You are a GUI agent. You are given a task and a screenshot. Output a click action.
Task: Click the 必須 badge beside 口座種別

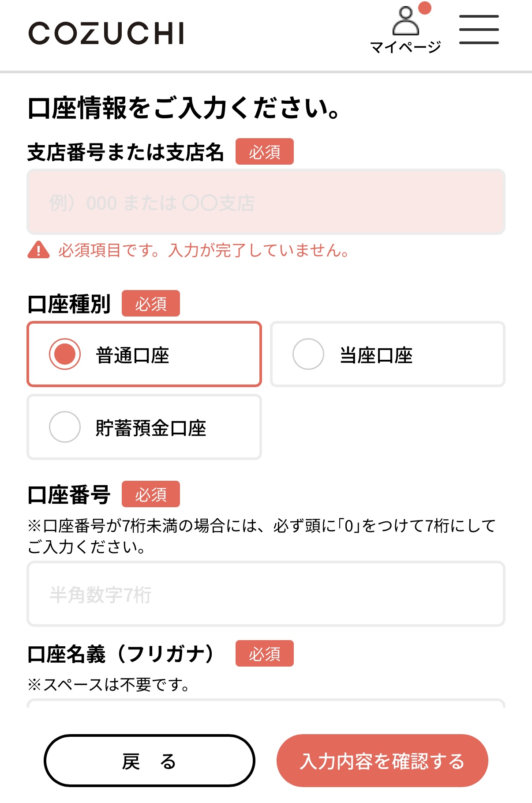pos(151,304)
